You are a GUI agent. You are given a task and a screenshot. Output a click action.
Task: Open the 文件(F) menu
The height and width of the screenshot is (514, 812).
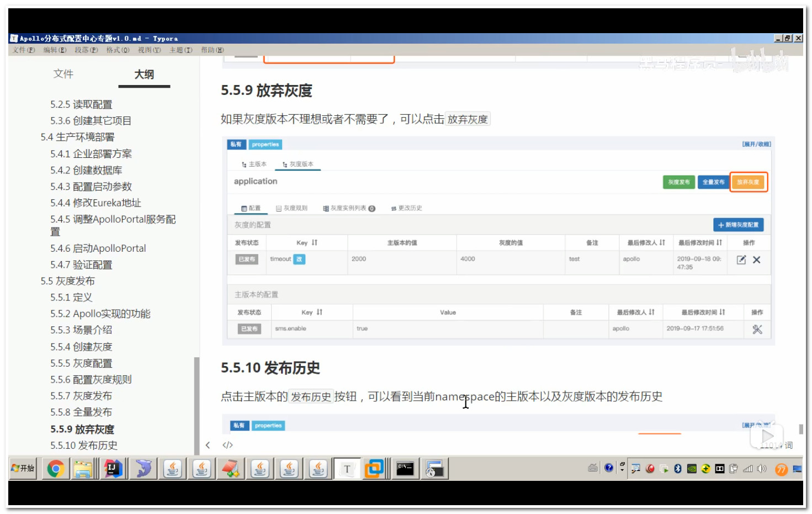pyautogui.click(x=24, y=50)
